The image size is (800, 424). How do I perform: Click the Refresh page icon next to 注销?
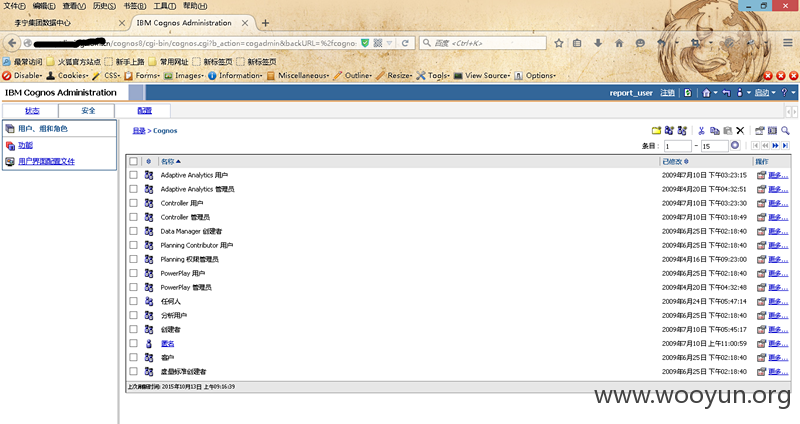pos(688,93)
